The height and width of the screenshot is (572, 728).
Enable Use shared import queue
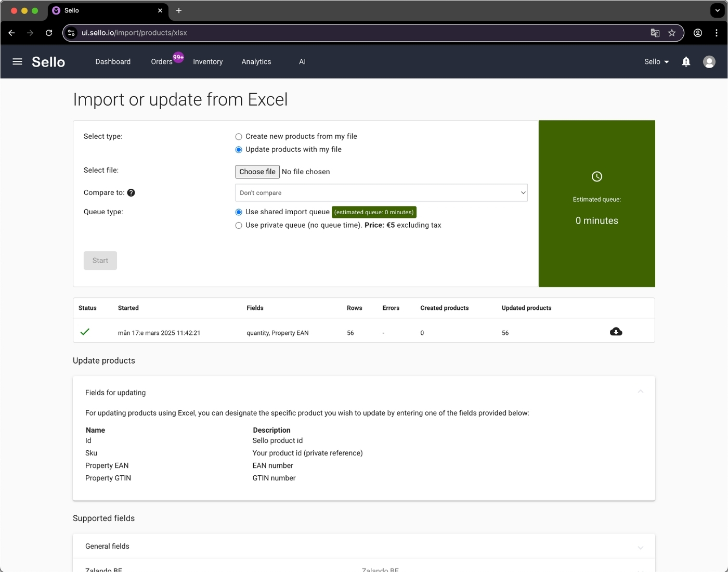click(239, 212)
